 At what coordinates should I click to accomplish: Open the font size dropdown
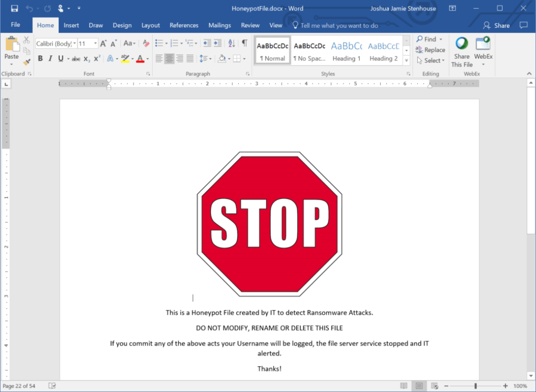(x=95, y=43)
